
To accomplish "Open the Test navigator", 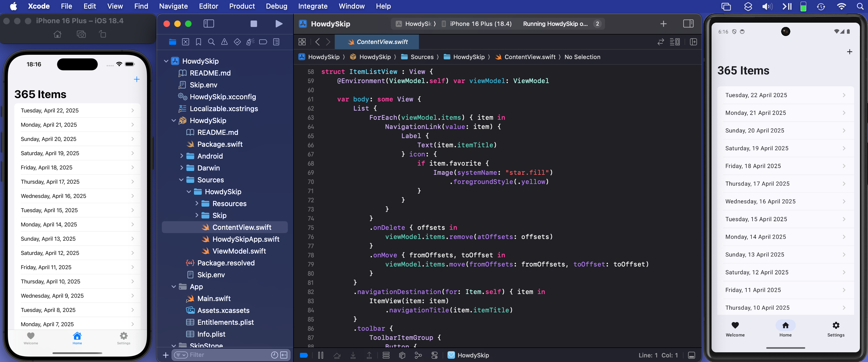I will 237,42.
